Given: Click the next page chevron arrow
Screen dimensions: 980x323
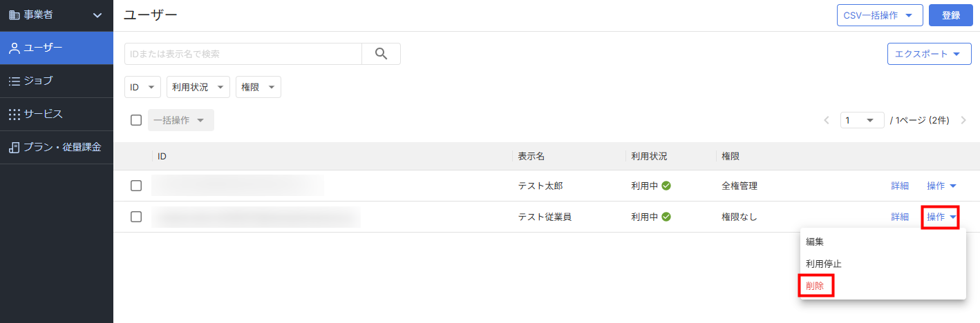Looking at the screenshot, I should point(963,120).
